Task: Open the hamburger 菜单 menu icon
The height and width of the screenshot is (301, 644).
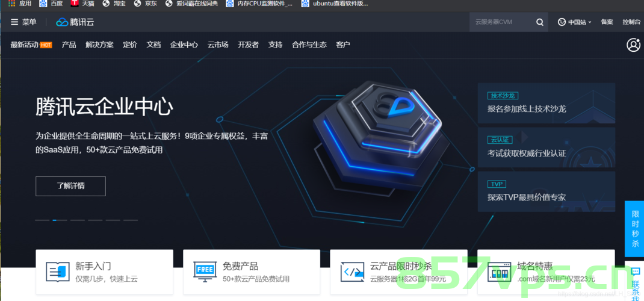Action: 14,22
